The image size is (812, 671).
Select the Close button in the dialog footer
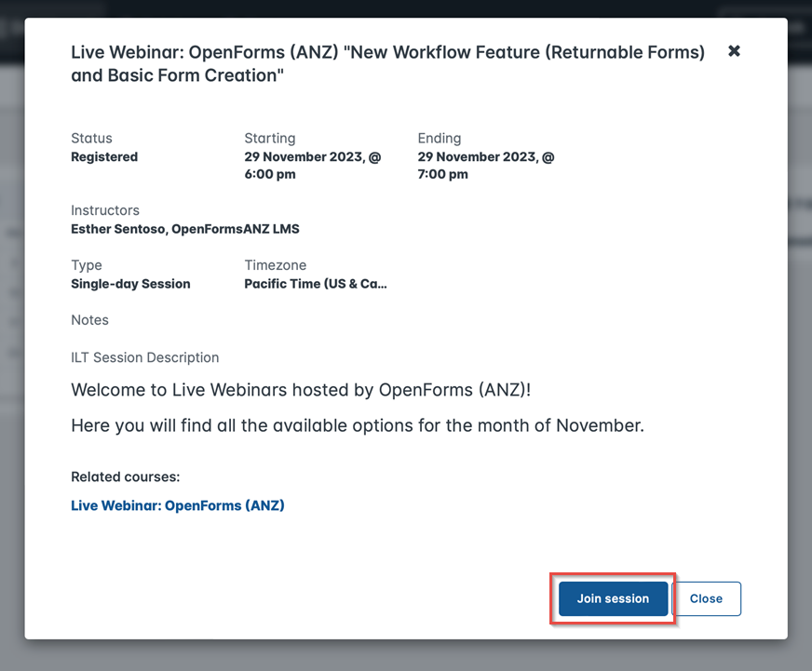[707, 598]
